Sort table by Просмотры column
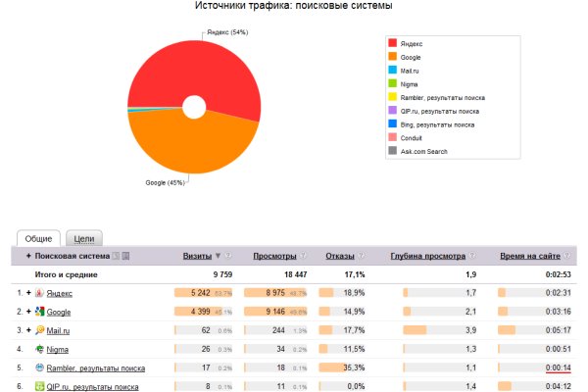588x392 pixels. tap(273, 256)
